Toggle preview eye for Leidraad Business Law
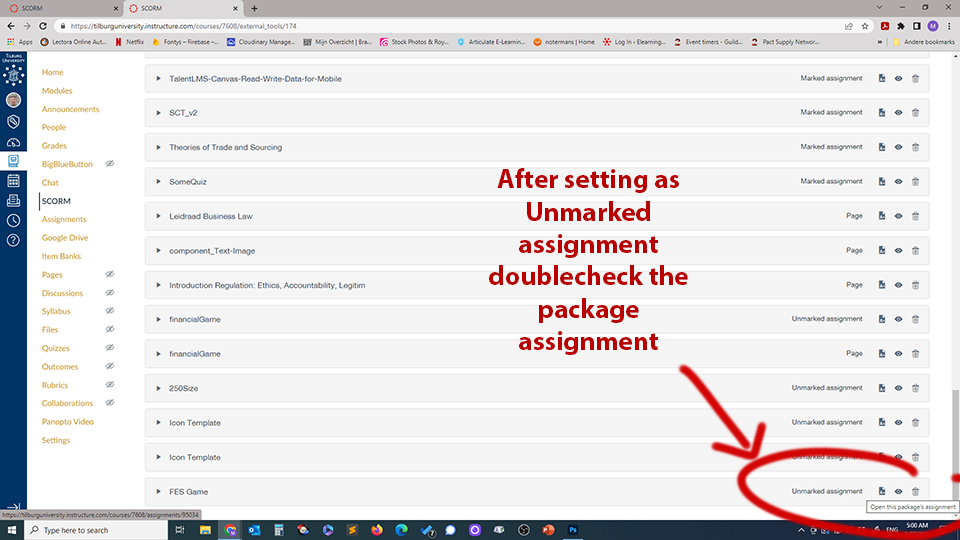Viewport: 960px width, 540px height. point(898,216)
